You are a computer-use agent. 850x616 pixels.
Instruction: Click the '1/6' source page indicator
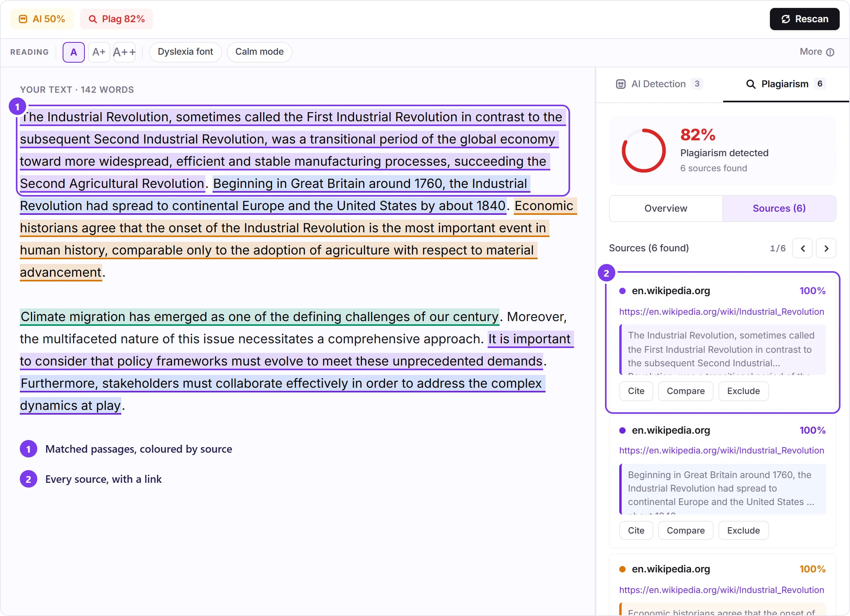[777, 249]
